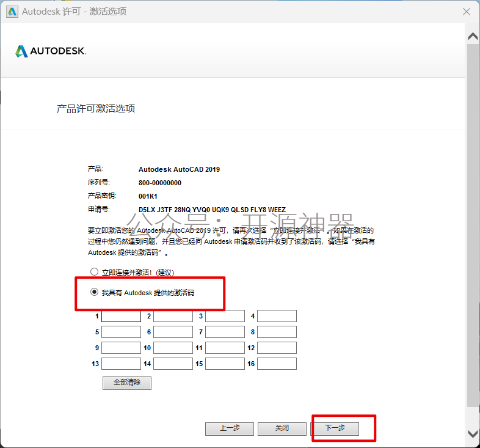Click the scrollbar up arrow

tap(473, 37)
